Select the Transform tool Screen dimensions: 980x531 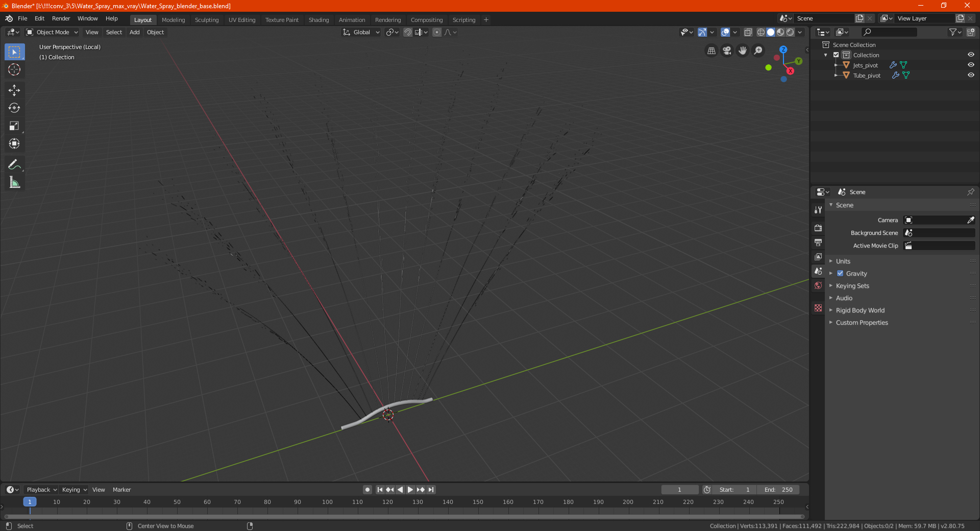coord(14,143)
